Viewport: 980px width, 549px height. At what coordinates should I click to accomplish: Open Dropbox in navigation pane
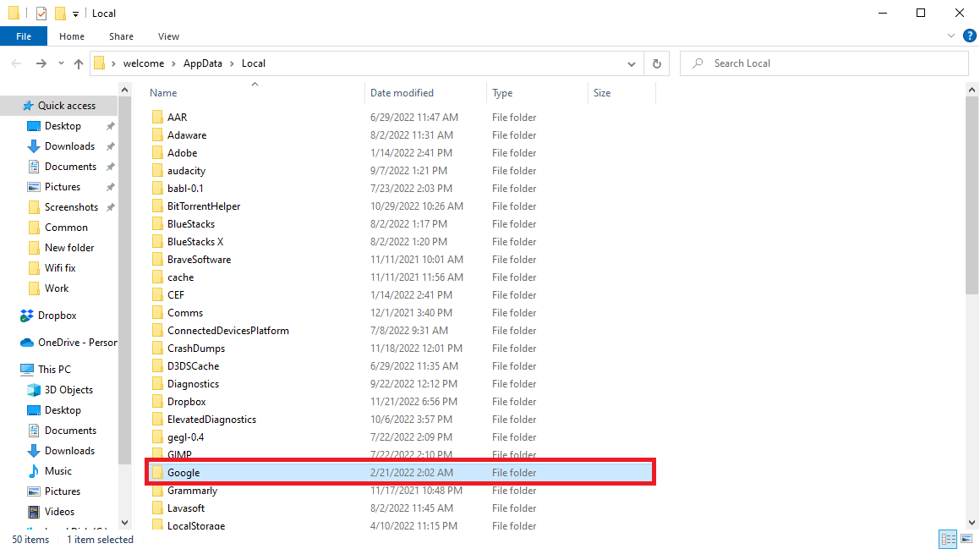[x=57, y=316]
